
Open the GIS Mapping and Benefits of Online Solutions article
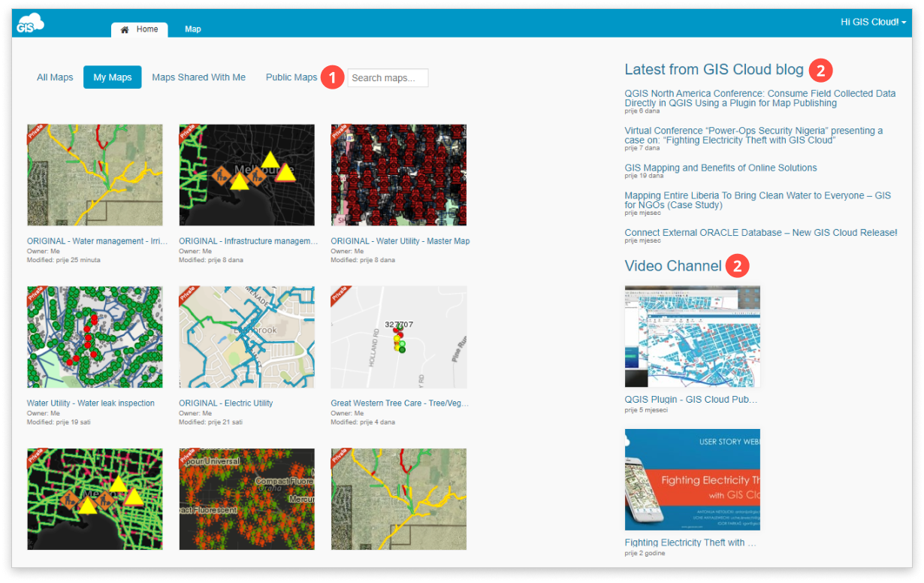click(x=720, y=168)
